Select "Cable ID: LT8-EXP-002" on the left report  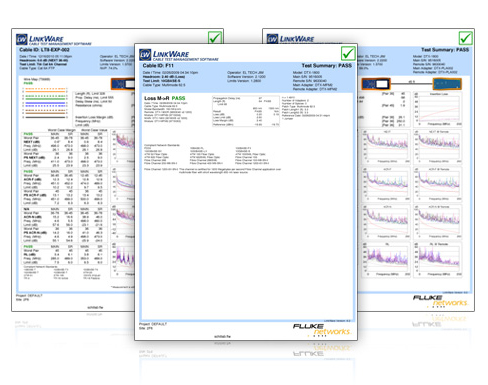click(44, 50)
